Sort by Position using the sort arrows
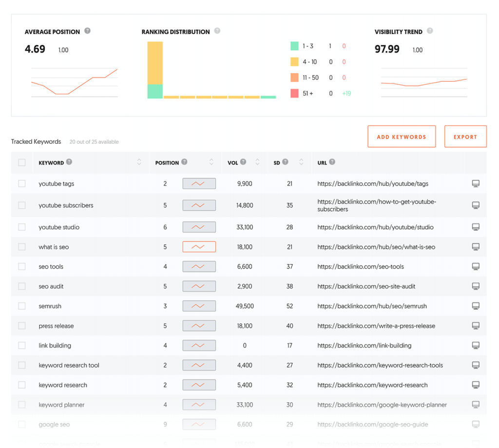 [x=211, y=162]
